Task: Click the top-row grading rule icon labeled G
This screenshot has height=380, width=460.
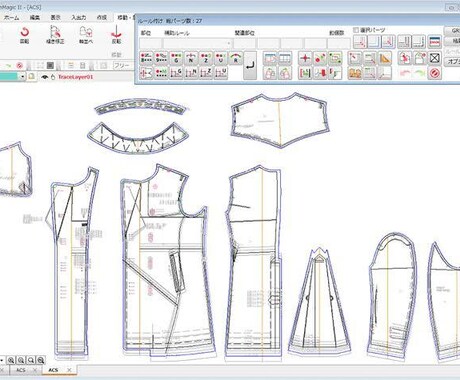Action: tap(176, 58)
